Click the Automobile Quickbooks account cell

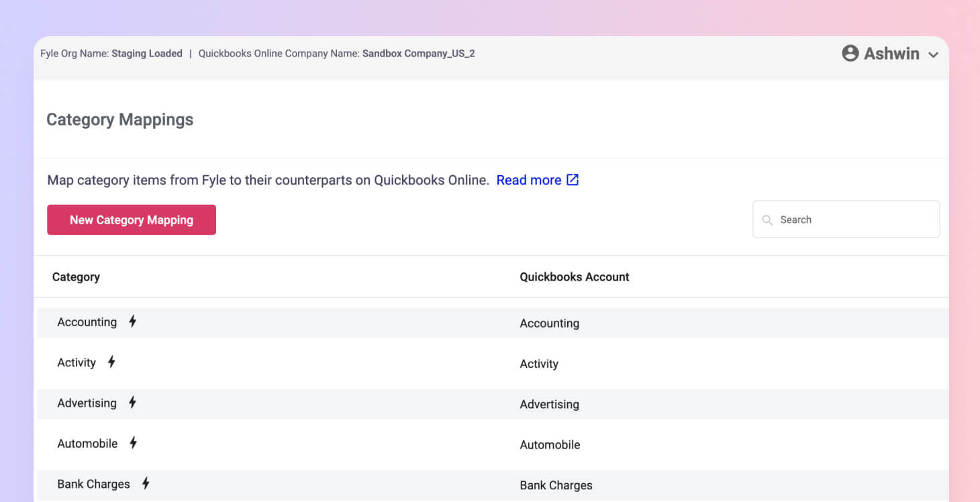[550, 444]
